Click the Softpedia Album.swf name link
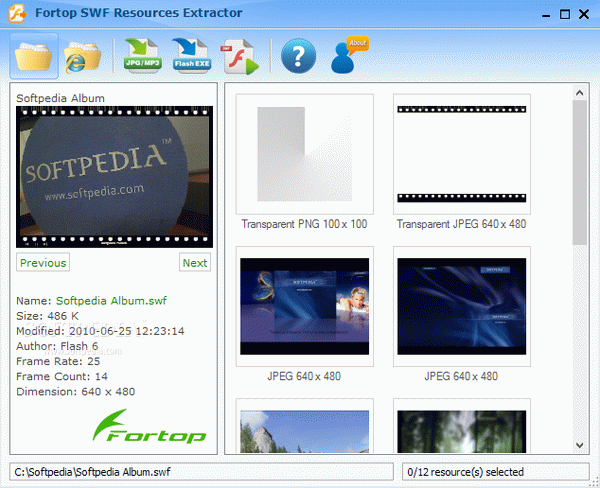 click(111, 300)
